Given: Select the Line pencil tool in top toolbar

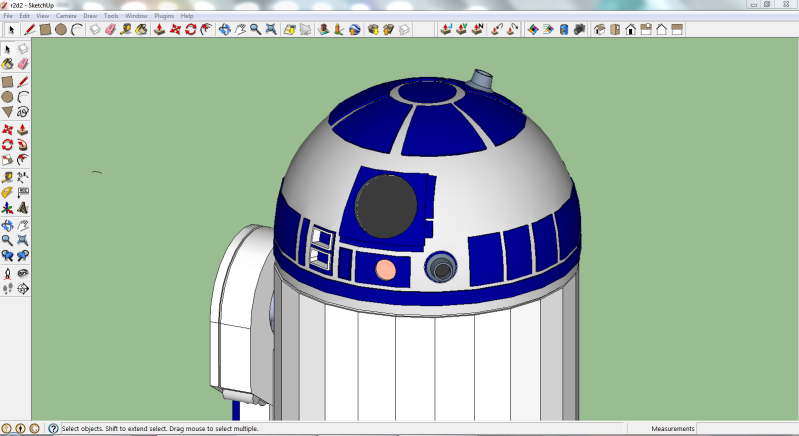Looking at the screenshot, I should tap(30, 30).
